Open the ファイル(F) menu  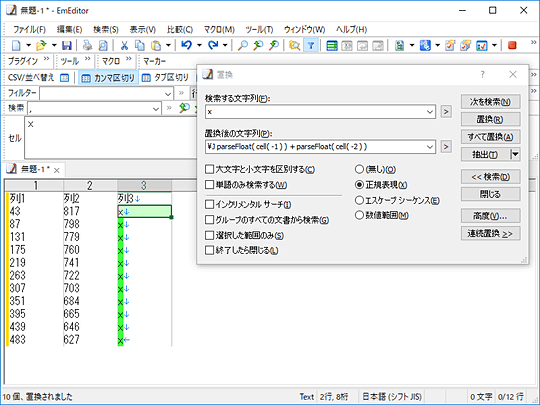click(29, 29)
